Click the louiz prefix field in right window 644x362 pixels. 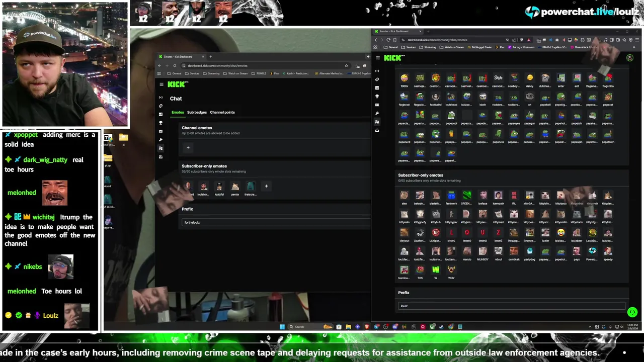coord(512,306)
